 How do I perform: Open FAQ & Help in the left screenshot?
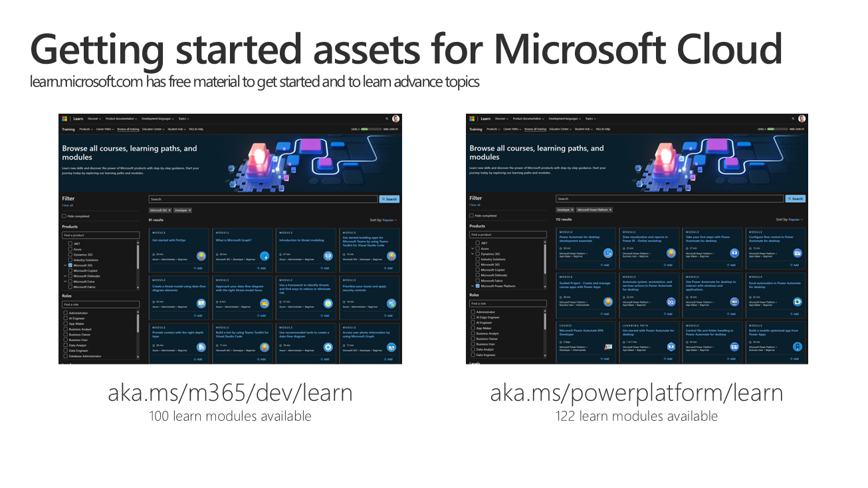pos(195,129)
